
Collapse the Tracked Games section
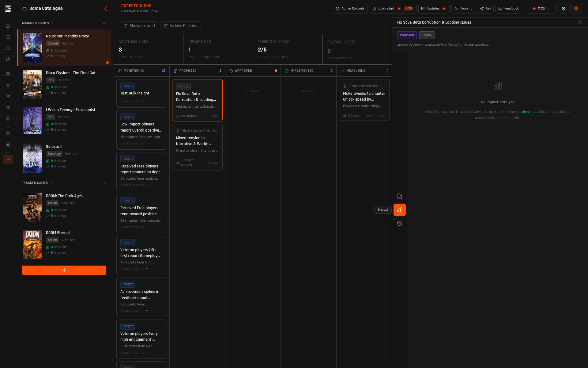point(104,183)
